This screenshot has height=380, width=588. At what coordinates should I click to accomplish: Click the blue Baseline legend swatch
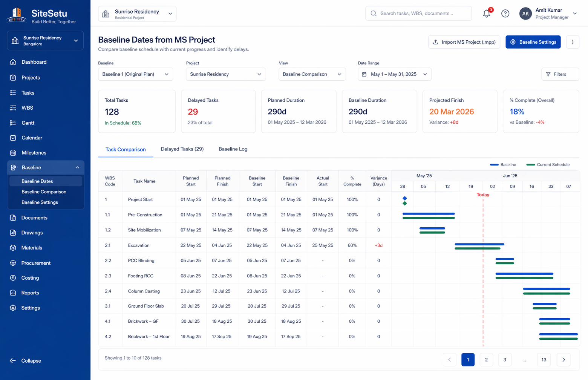click(x=494, y=165)
